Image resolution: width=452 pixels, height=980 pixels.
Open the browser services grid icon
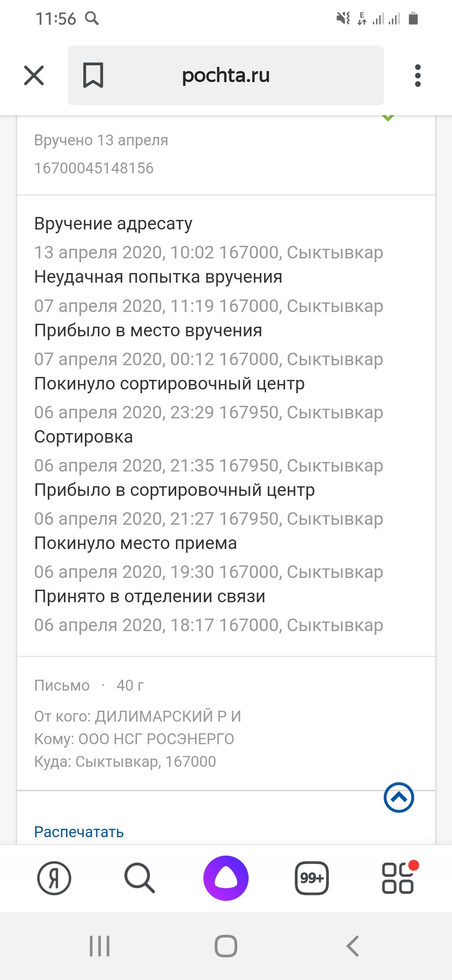pyautogui.click(x=398, y=878)
